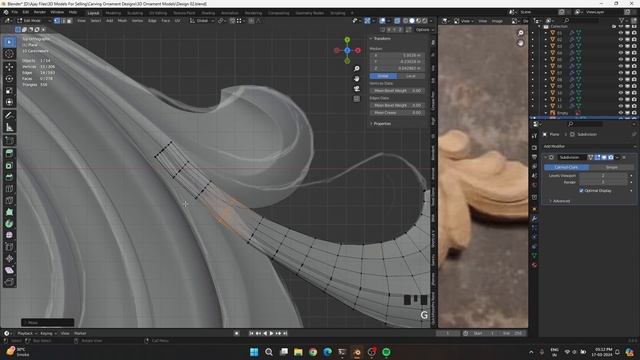Select the Scale tool
The width and height of the screenshot is (640, 360).
coord(9,91)
